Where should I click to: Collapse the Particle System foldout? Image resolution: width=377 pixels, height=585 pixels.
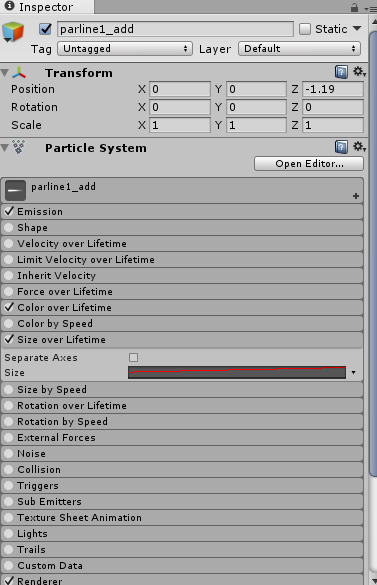click(x=5, y=148)
